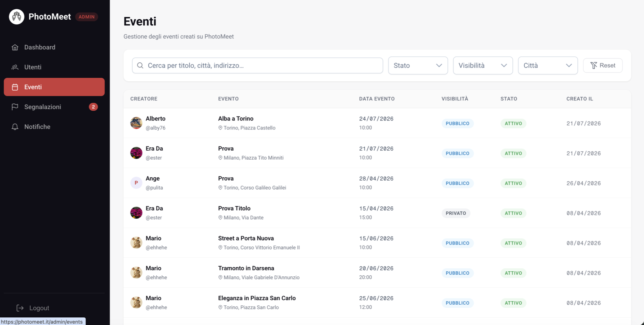This screenshot has width=644, height=325.
Task: Click the Eventi calendar icon
Action: pos(15,87)
